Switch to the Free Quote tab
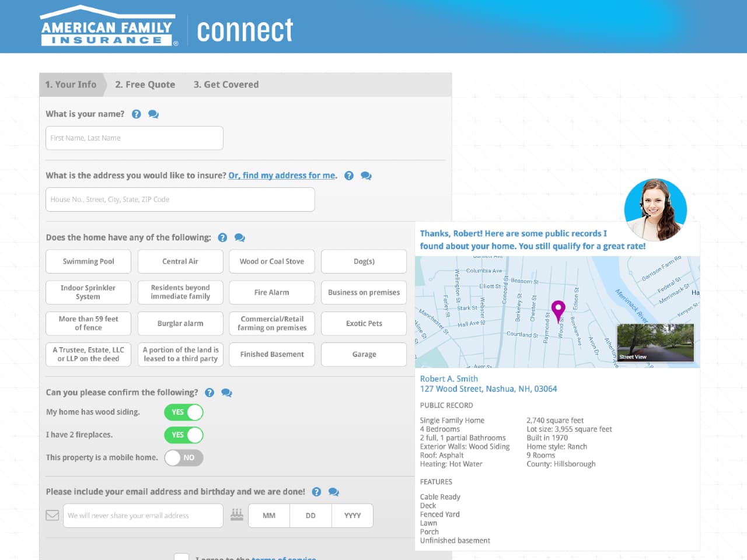This screenshot has width=747, height=560. (x=145, y=85)
